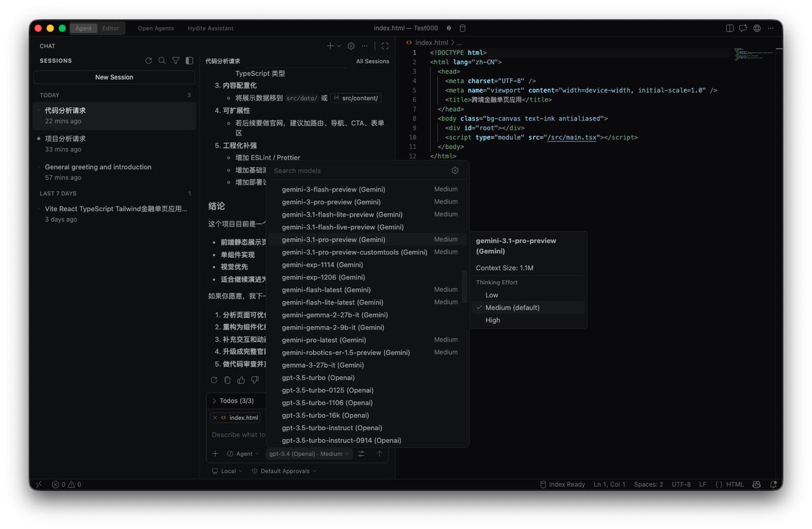Remove the index.html attachment chip
This screenshot has height=529, width=812.
(x=215, y=417)
